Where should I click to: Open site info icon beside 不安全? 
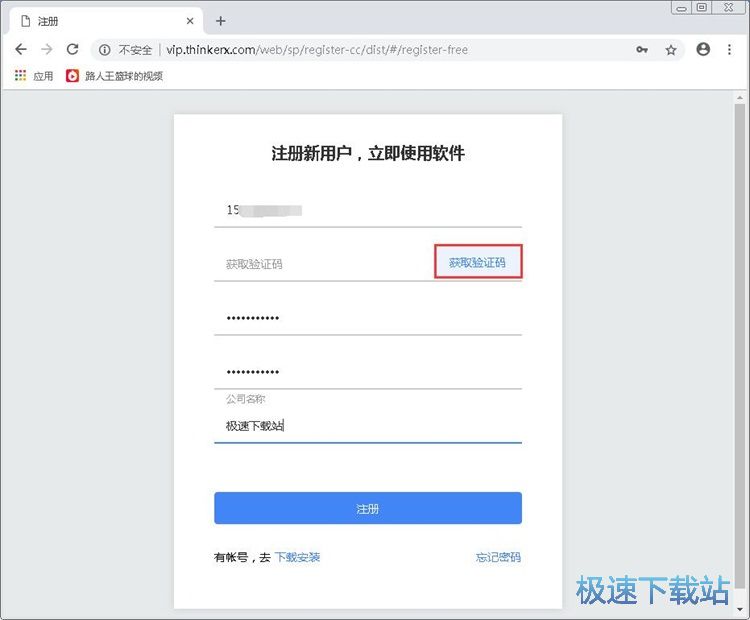tap(104, 50)
